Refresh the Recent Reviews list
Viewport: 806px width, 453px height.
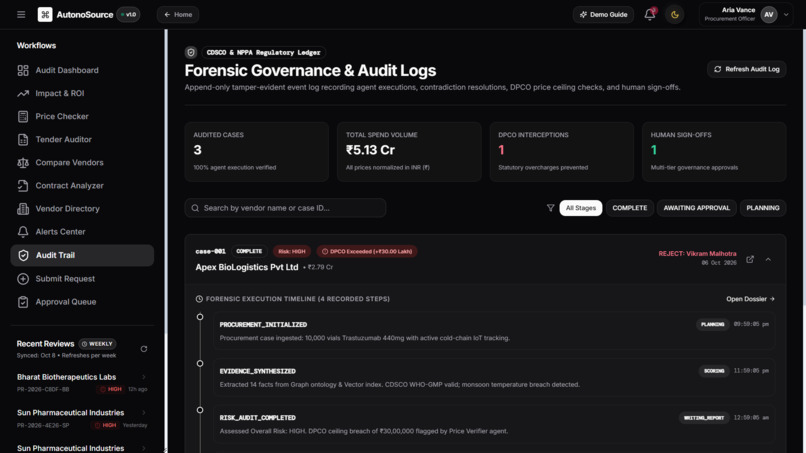click(x=144, y=349)
